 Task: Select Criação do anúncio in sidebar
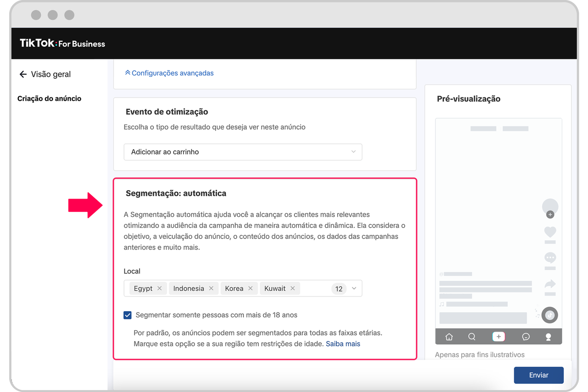pyautogui.click(x=49, y=98)
